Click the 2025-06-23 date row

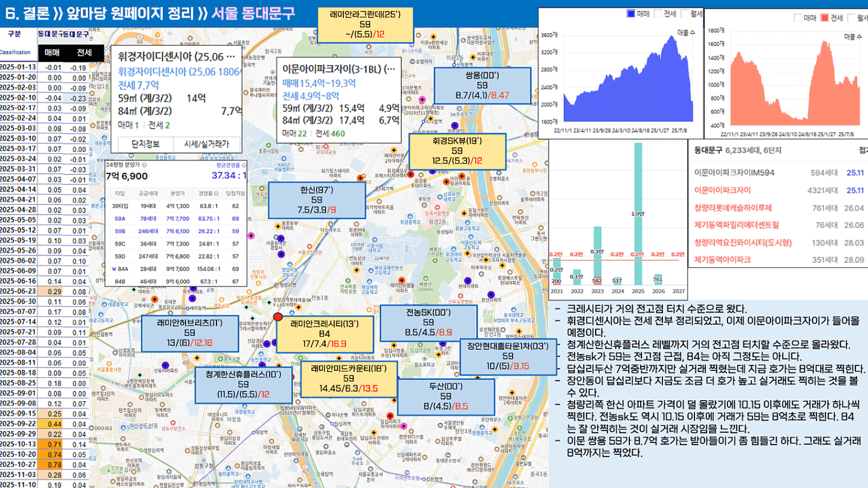(45, 291)
